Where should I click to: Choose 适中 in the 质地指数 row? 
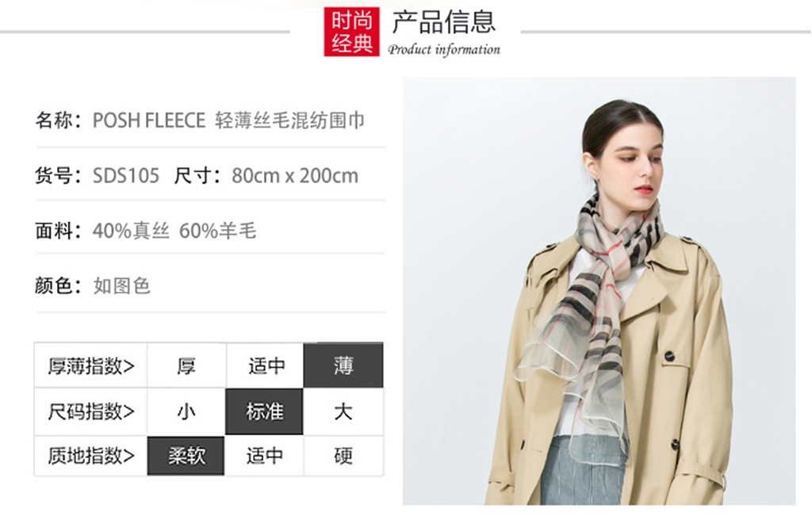point(264,456)
